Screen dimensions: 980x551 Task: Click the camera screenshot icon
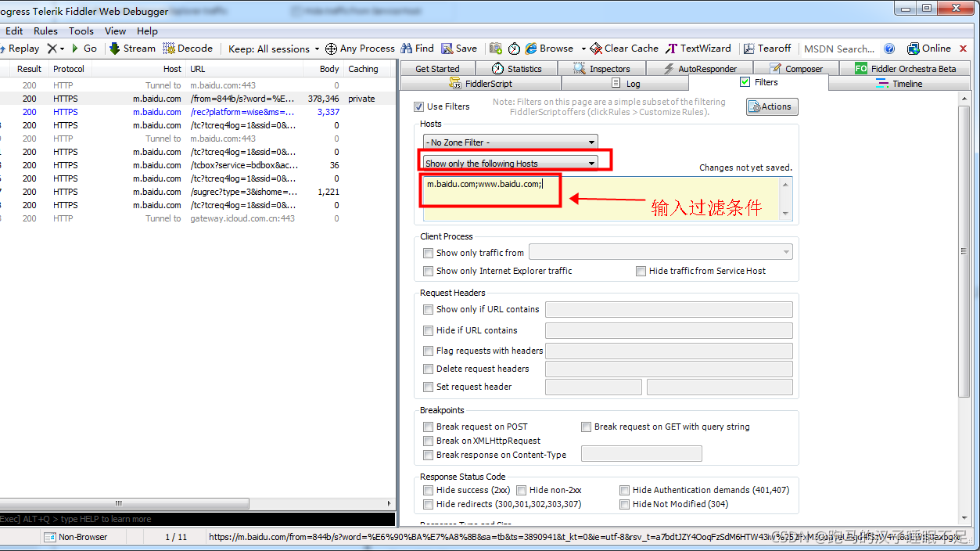pyautogui.click(x=496, y=49)
